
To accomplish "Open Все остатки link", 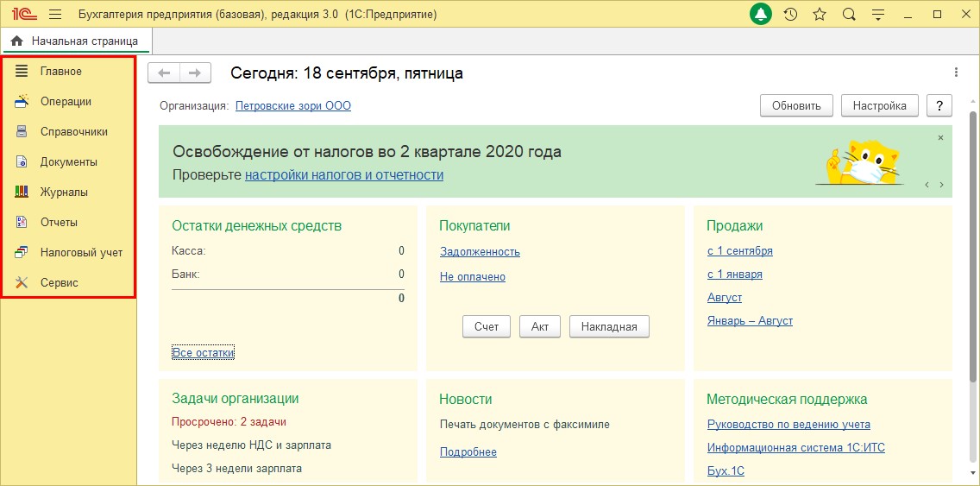I will pos(203,353).
